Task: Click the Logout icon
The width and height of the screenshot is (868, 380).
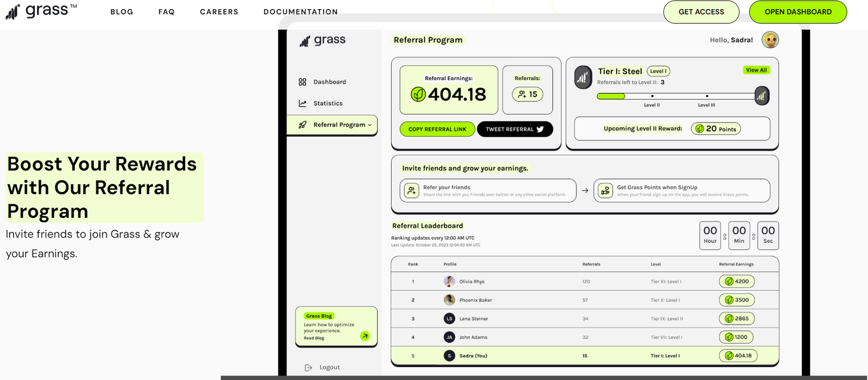Action: click(308, 368)
